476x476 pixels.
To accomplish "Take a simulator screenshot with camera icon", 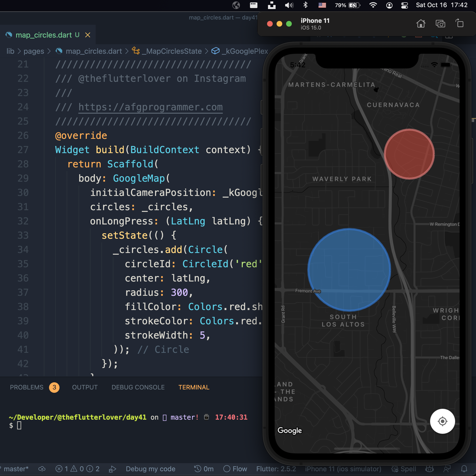I will pyautogui.click(x=440, y=24).
